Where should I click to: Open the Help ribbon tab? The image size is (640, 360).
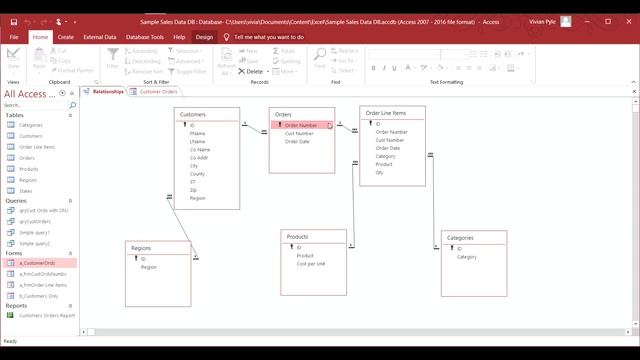coord(179,37)
